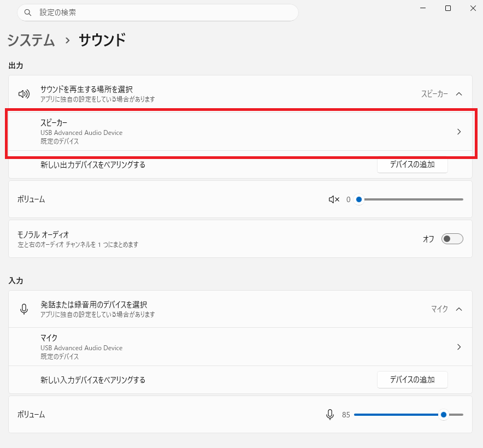483x448 pixels.
Task: Maximize the Settings window
Action: point(448,8)
